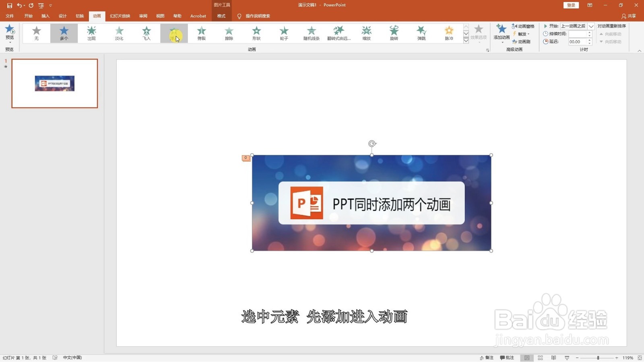
Task: Apply the 翻转式由远 animation effect
Action: [x=339, y=33]
